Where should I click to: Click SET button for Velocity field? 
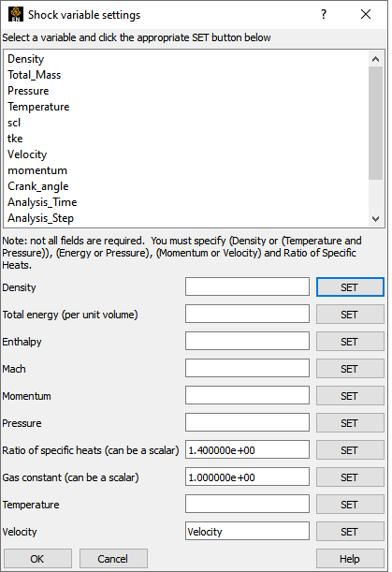(x=350, y=532)
